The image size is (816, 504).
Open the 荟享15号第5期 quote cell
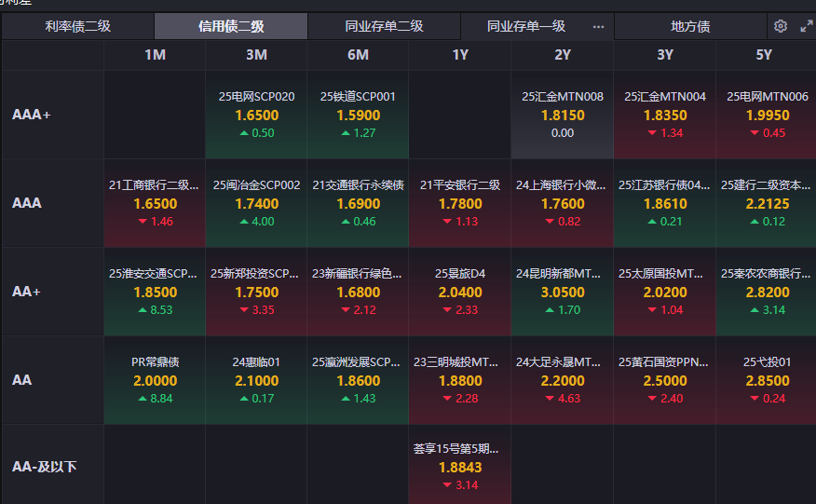(x=460, y=466)
